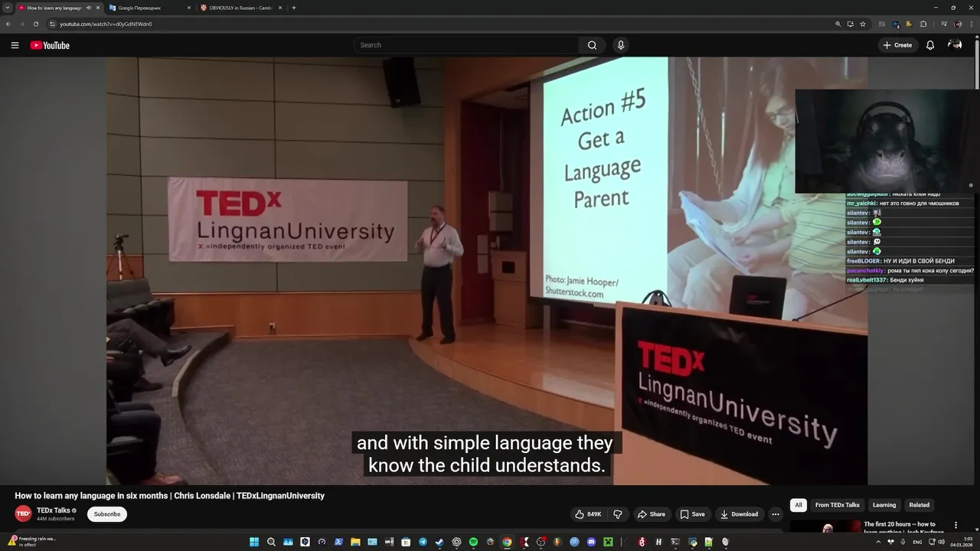This screenshot has height=551, width=980.
Task: Like the video with 849K likes
Action: click(x=588, y=514)
